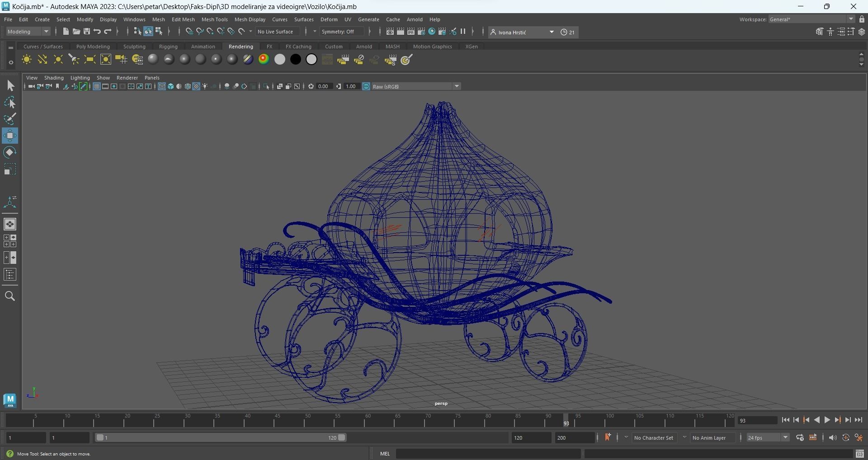
Task: Click the MEL command language label
Action: (385, 454)
